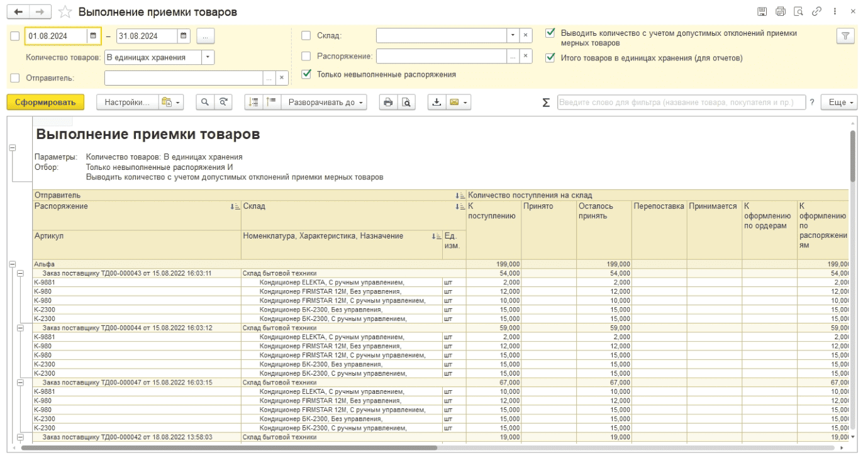868x460 pixels.
Task: Collapse all groups icon in toolbar
Action: (271, 103)
